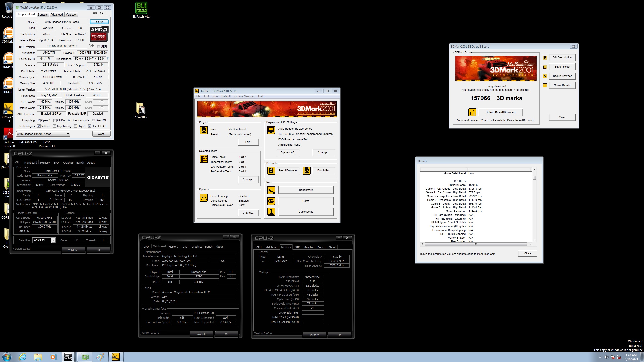Click the GPU-Z refresh icon
644x362 pixels.
(101, 13)
